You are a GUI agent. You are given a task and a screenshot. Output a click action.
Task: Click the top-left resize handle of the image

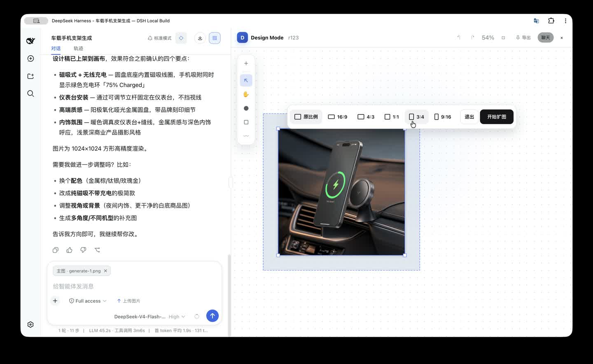(x=278, y=129)
